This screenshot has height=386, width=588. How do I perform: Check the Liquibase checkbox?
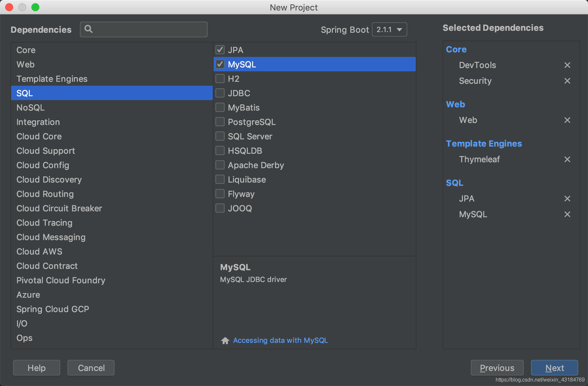220,179
